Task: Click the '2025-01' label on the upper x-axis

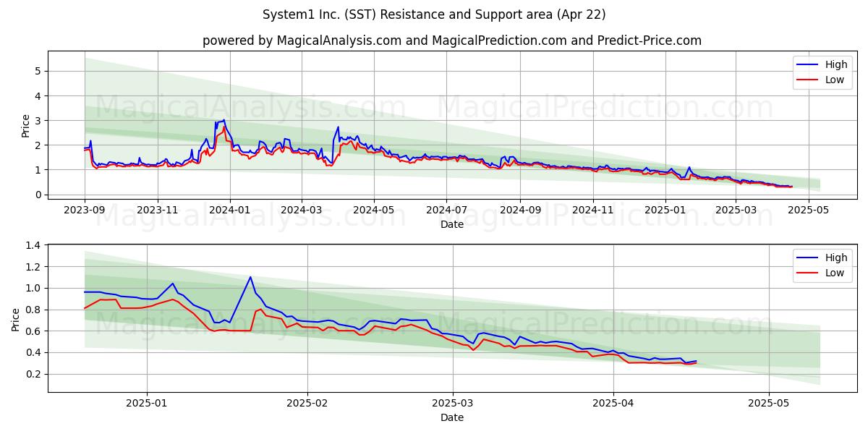Action: point(665,210)
